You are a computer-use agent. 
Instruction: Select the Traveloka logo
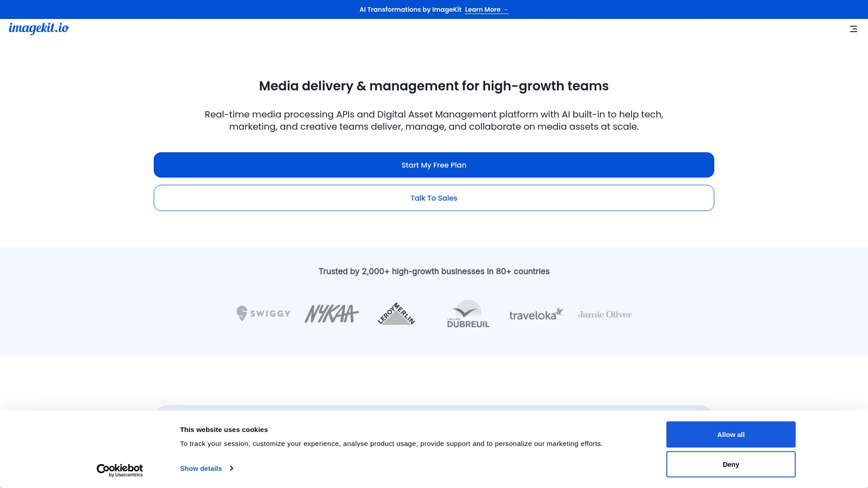pos(536,314)
